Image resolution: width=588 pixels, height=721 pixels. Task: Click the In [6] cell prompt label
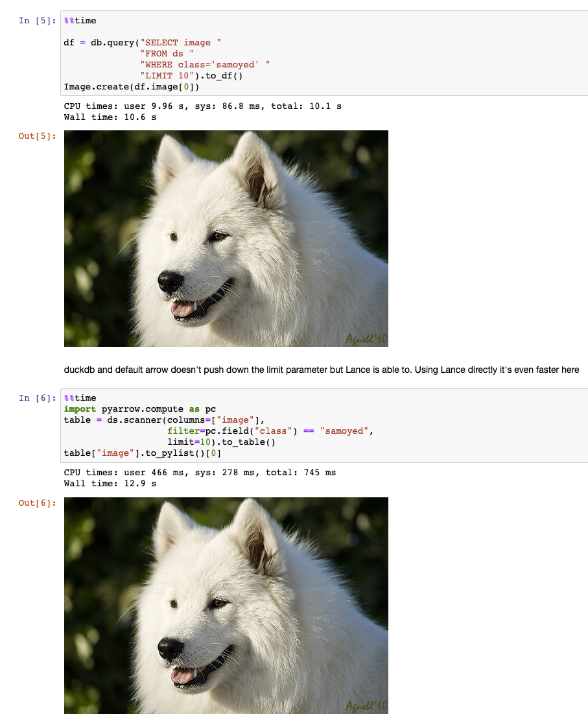pyautogui.click(x=37, y=398)
